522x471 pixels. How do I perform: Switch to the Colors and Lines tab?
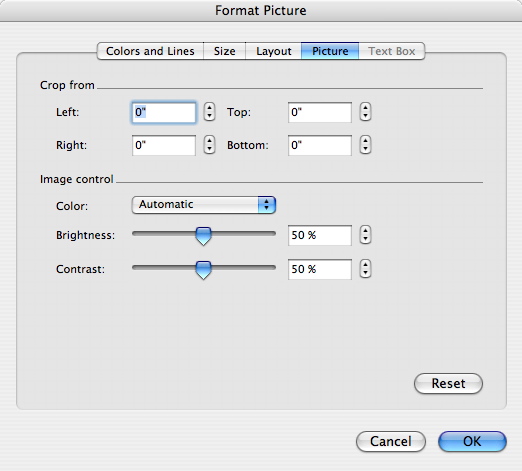pyautogui.click(x=150, y=51)
